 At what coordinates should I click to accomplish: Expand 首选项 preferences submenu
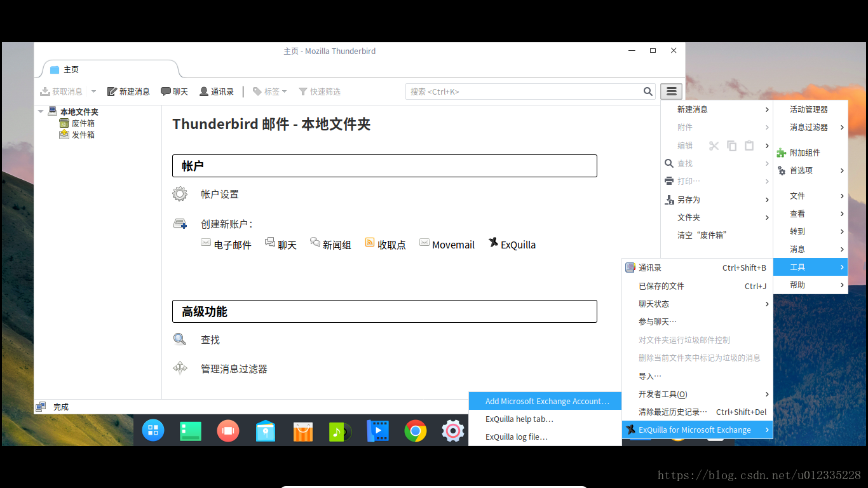point(810,170)
